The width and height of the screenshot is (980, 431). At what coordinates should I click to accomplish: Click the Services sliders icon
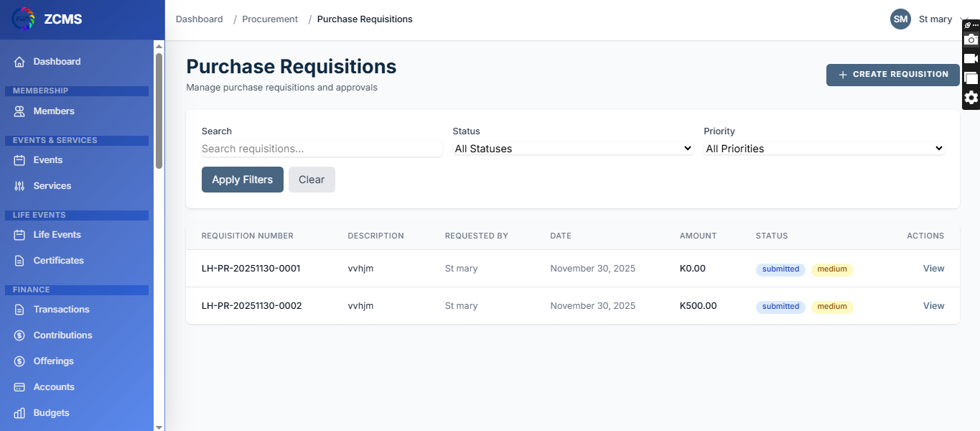tap(19, 186)
